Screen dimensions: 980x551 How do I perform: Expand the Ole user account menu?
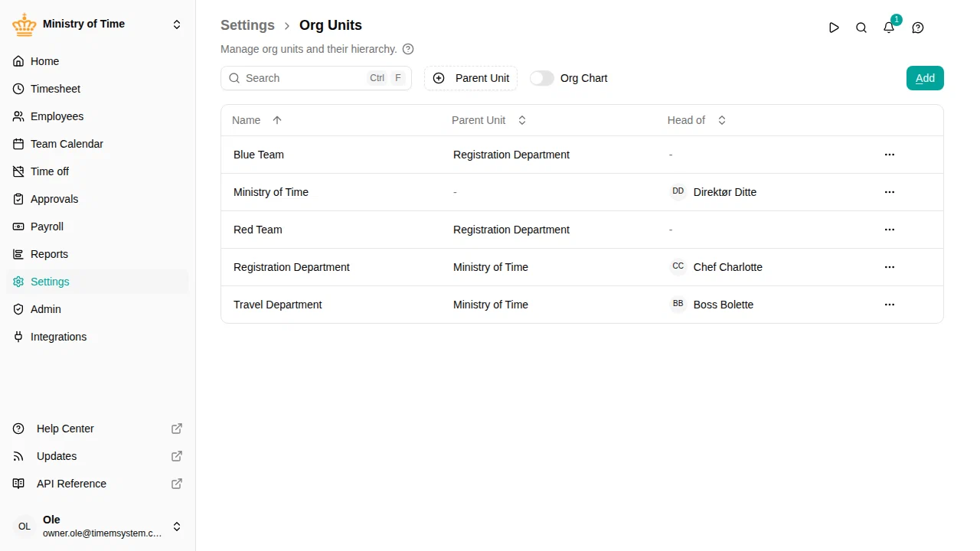click(x=97, y=527)
